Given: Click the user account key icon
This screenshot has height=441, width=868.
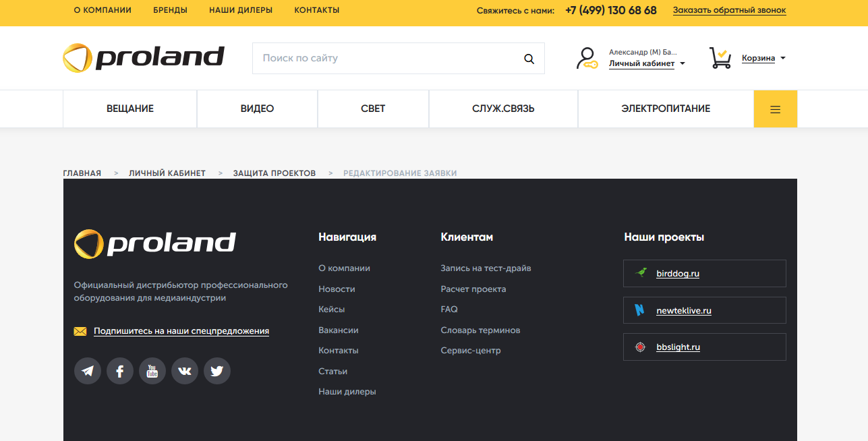Looking at the screenshot, I should 587,58.
